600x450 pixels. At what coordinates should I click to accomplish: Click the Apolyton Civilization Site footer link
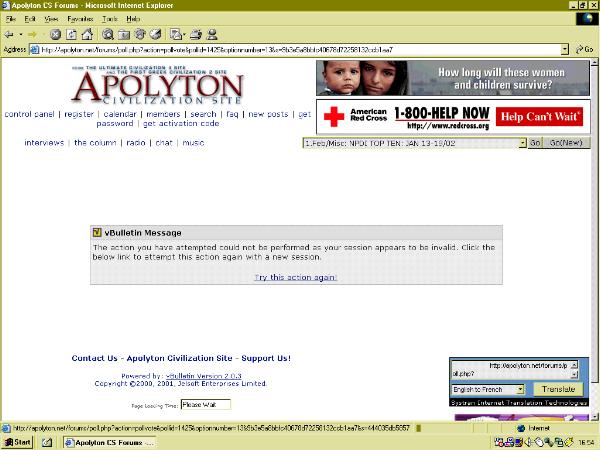[179, 358]
